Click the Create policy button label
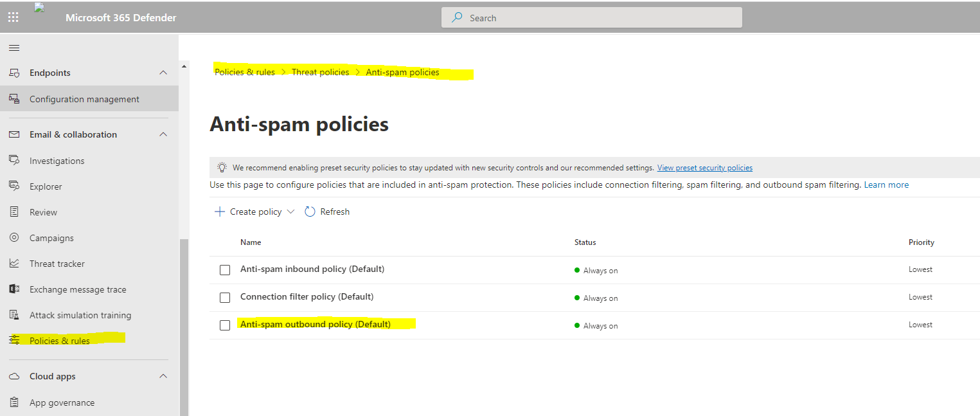The height and width of the screenshot is (416, 980). point(256,212)
